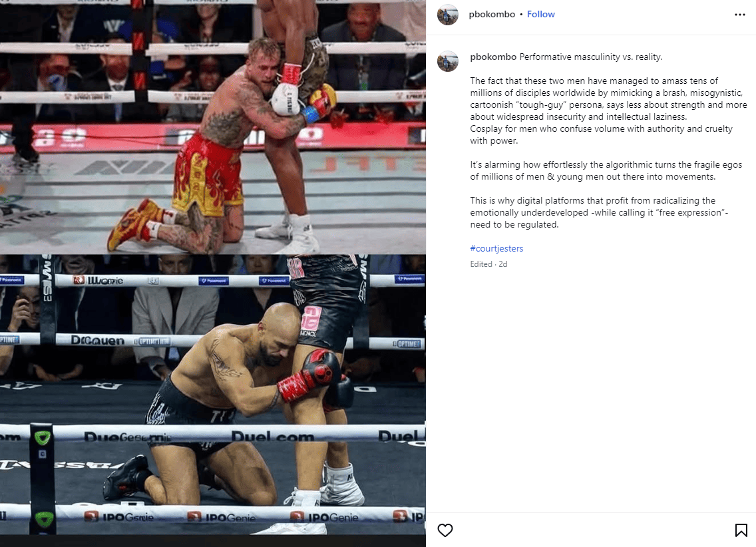Click the Duel.com rope banner in the bottom photo
This screenshot has width=756, height=547.
coord(272,437)
